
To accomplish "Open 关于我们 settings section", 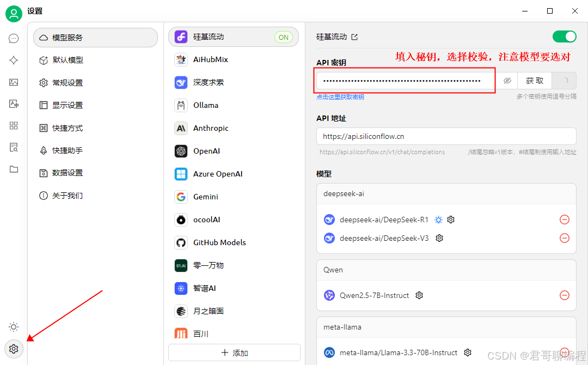I will coord(96,196).
